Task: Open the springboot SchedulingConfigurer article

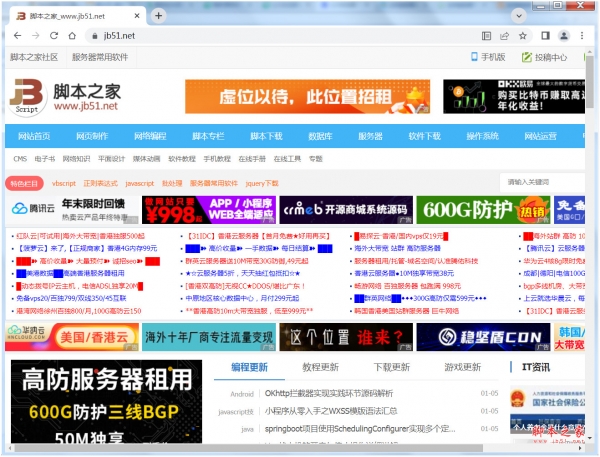Action: pos(360,429)
